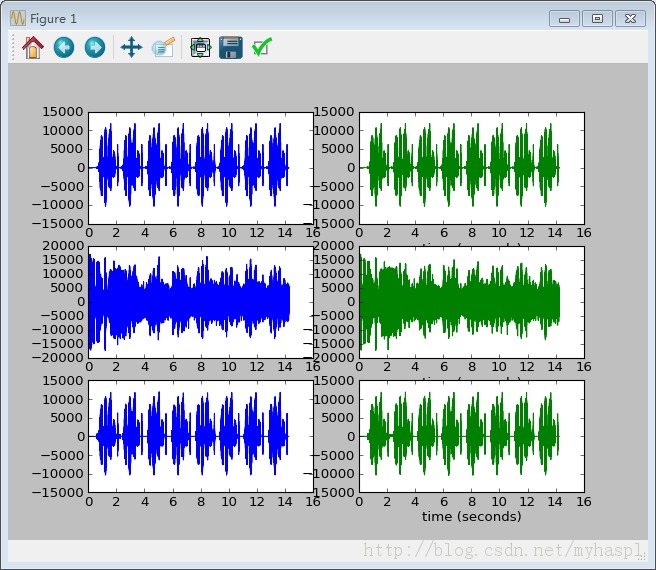This screenshot has width=656, height=570.
Task: Click the 'Figure 1' title text
Action: pos(53,19)
